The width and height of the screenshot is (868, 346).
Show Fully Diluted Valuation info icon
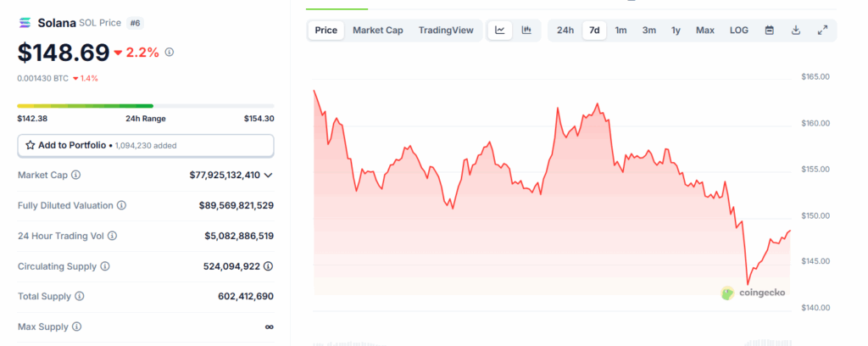(x=121, y=205)
